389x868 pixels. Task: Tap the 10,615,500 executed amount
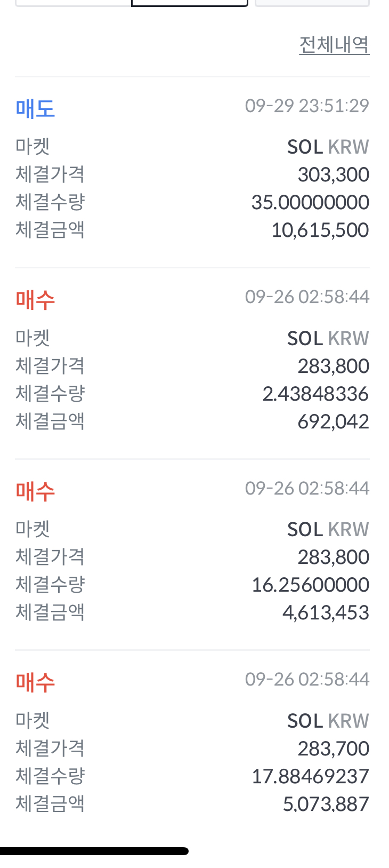click(320, 230)
